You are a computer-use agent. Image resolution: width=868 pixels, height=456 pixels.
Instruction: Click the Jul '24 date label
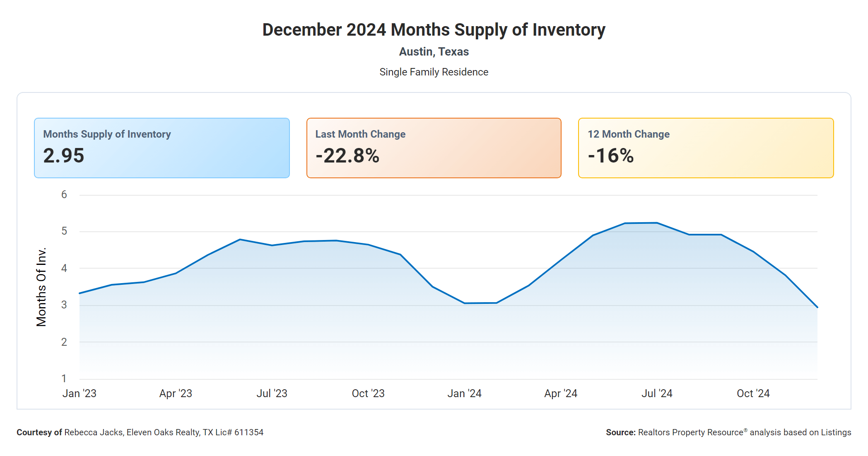[657, 393]
